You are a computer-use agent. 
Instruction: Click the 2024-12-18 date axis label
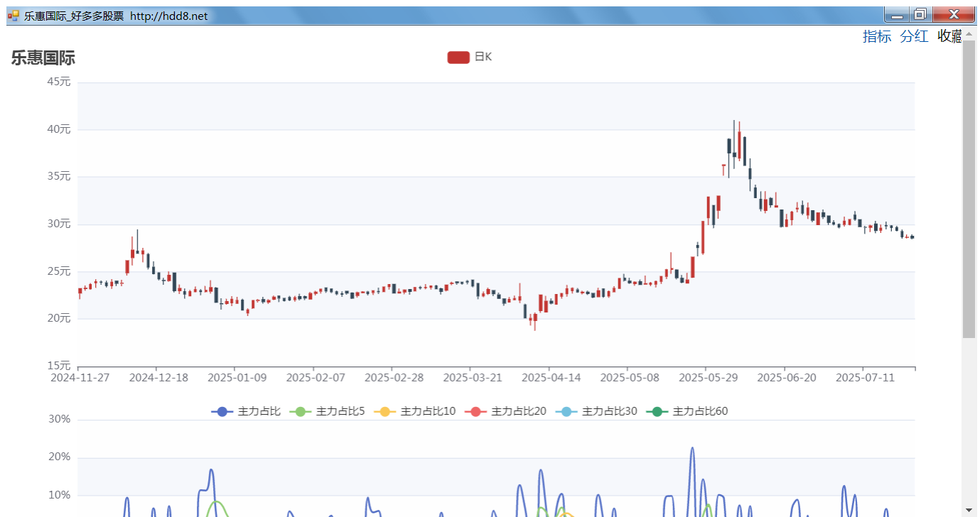pos(158,377)
